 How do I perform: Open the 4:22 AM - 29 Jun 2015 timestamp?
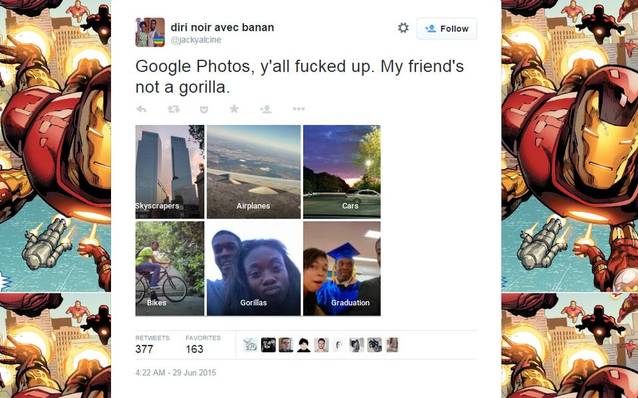coord(176,373)
